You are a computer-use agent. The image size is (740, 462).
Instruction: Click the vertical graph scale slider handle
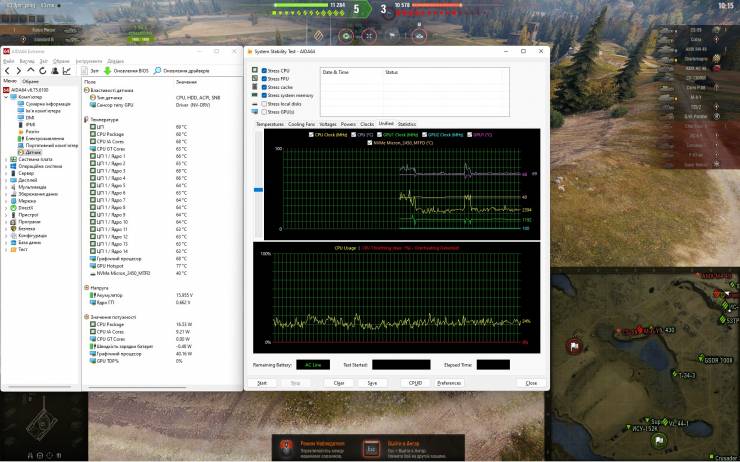coord(258,190)
